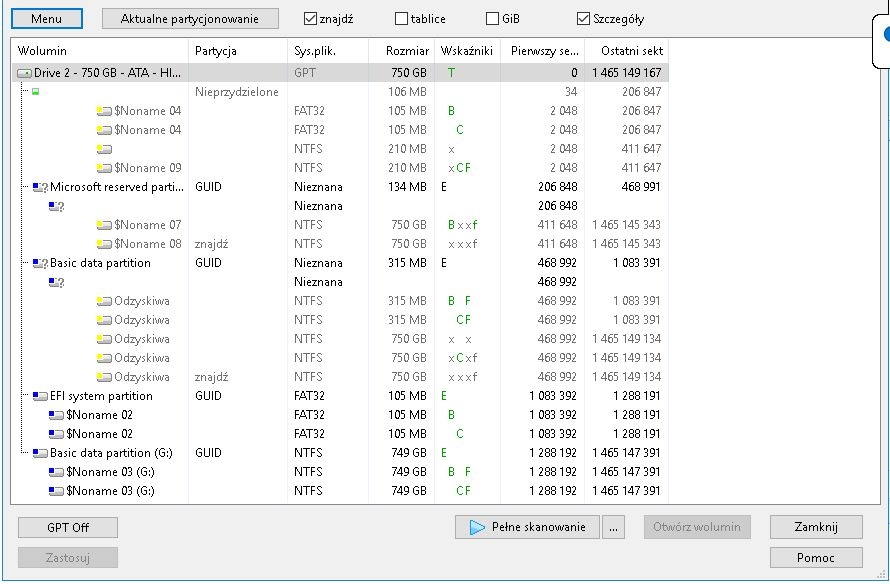This screenshot has height=584, width=890.
Task: Uncheck the znajdź checkbox
Action: pyautogui.click(x=310, y=19)
